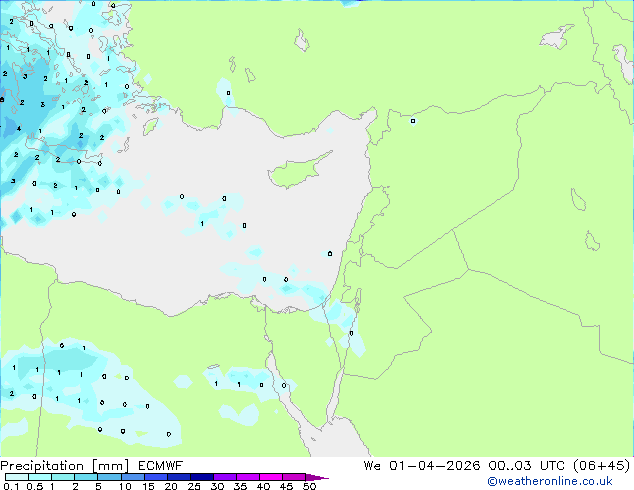Screen dimensions: 634x490
Task: Click the '0.1' legend scale label
Action: (11, 486)
